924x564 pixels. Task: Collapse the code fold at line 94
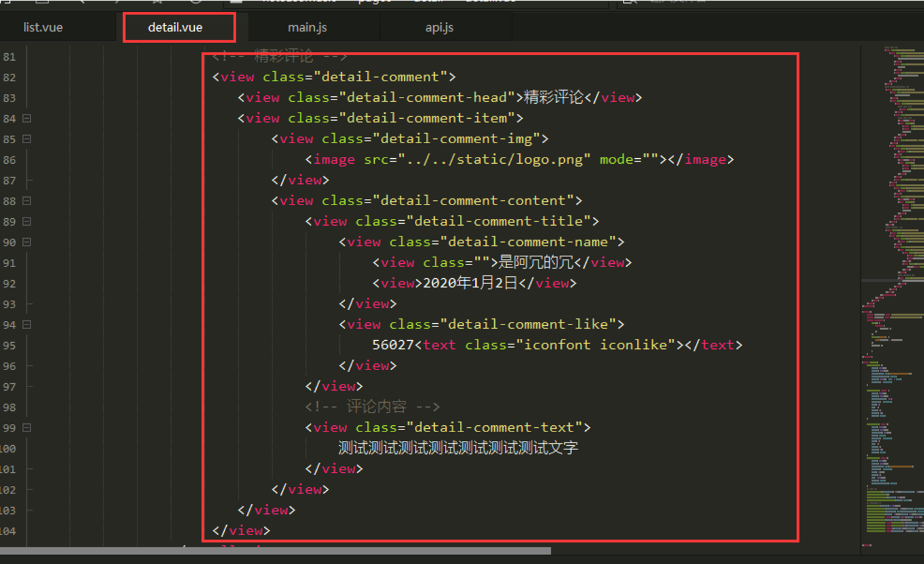(x=27, y=325)
